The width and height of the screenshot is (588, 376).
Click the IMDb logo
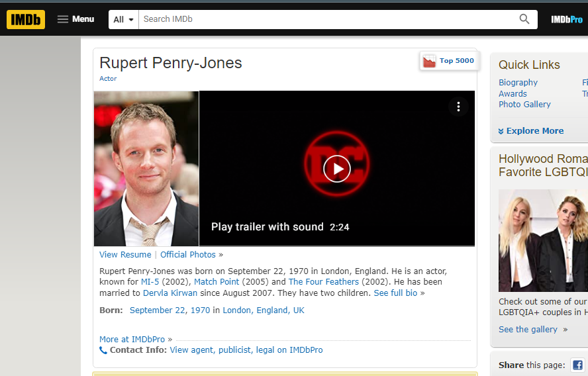26,19
